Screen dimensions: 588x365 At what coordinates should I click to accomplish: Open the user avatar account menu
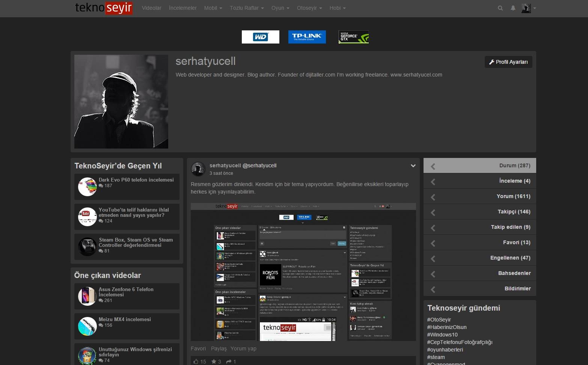click(528, 8)
